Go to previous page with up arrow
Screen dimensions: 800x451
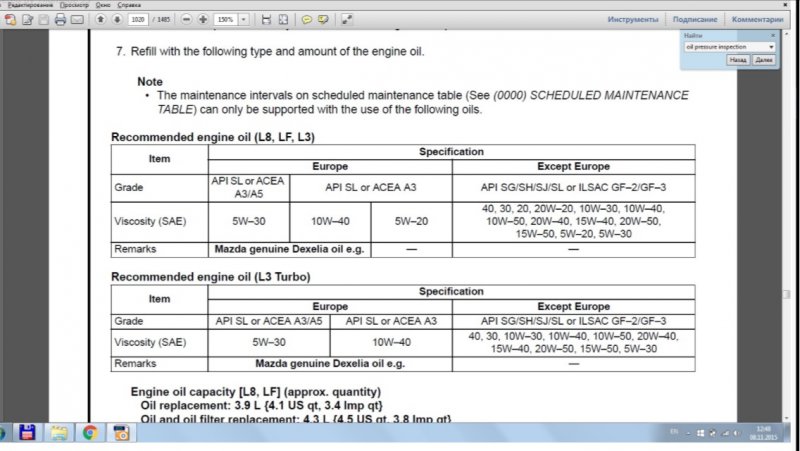(101, 19)
